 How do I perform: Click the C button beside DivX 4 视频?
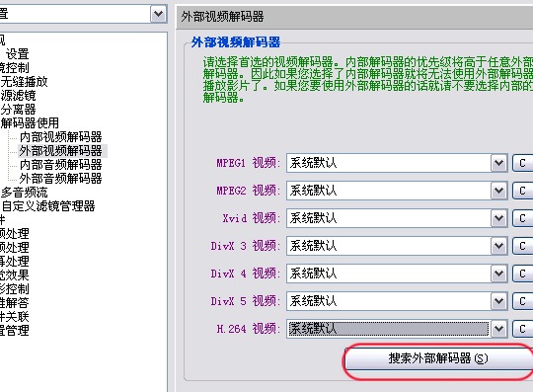point(523,274)
